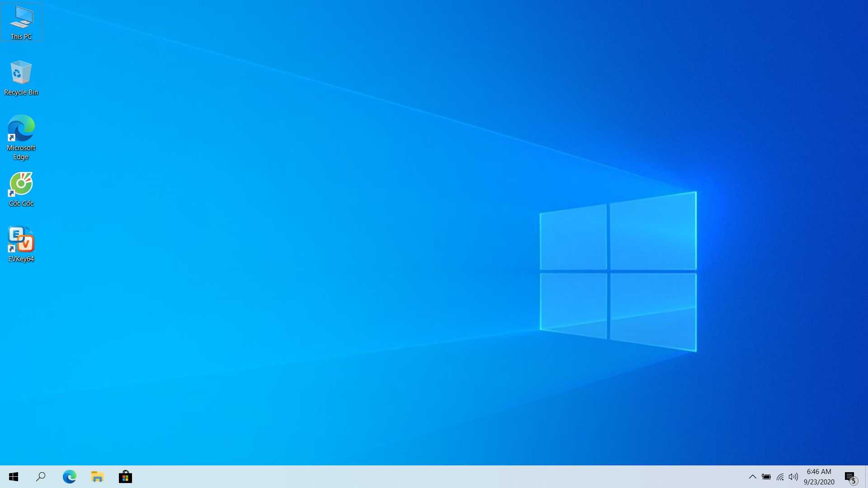Click the Windows logo on the wallpaper
Image resolution: width=868 pixels, height=488 pixels.
tap(618, 271)
